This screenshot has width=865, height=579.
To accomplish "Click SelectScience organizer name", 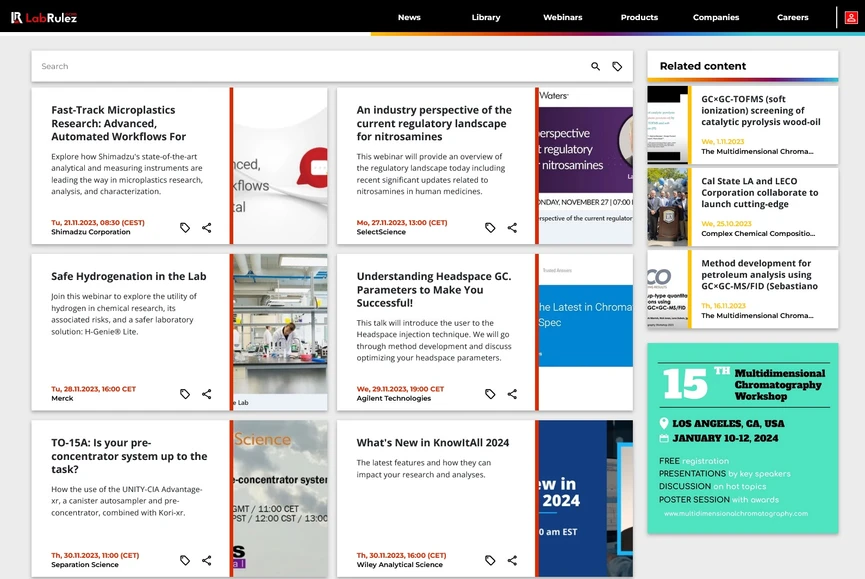I will click(381, 232).
